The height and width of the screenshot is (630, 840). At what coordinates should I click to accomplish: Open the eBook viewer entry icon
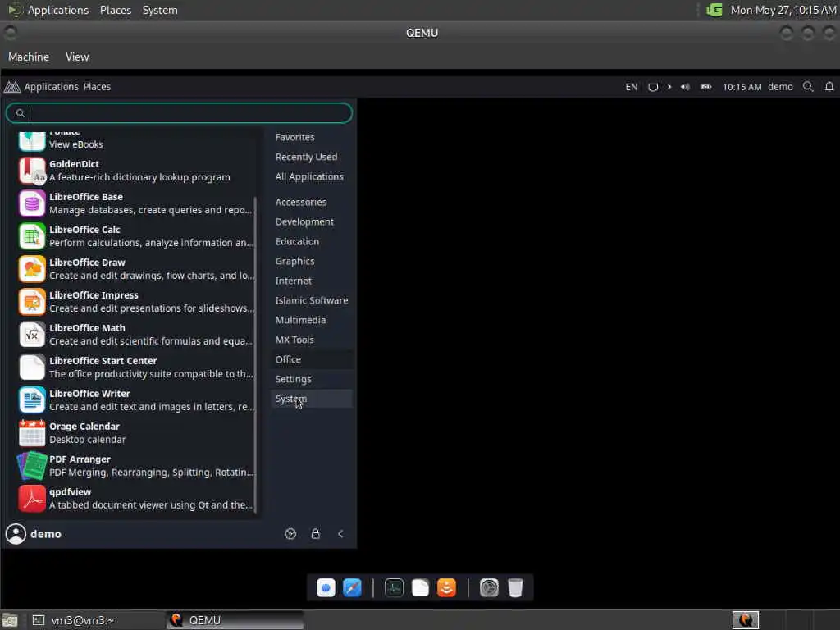click(x=32, y=141)
